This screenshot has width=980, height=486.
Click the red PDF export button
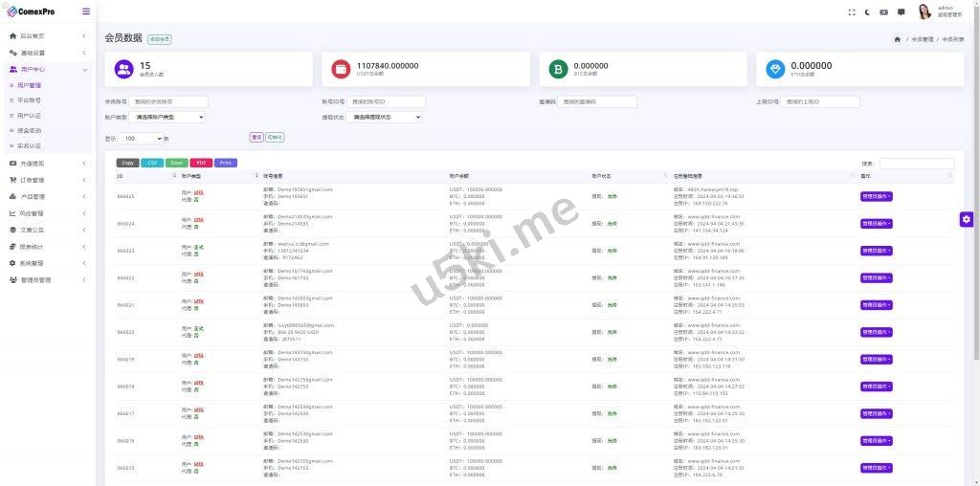[201, 163]
